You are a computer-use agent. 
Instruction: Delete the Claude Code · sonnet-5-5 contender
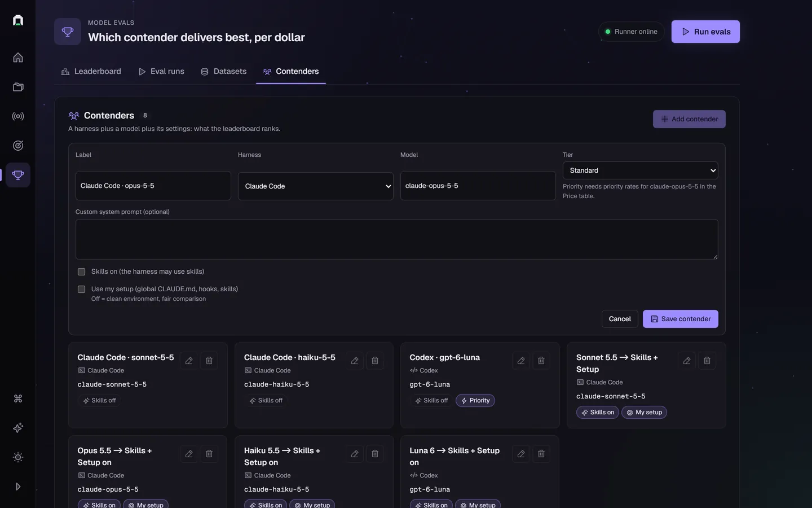click(x=209, y=361)
